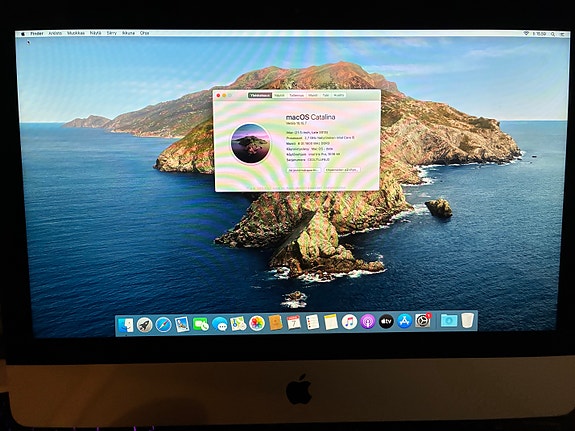Close the About This Mac window
The image size is (575, 431).
tap(218, 95)
